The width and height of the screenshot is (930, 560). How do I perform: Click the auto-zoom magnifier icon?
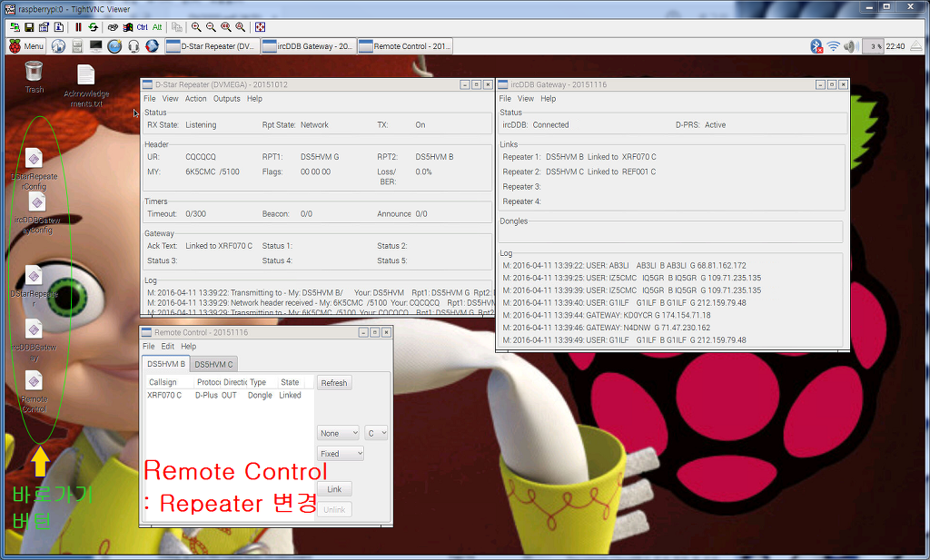click(240, 27)
